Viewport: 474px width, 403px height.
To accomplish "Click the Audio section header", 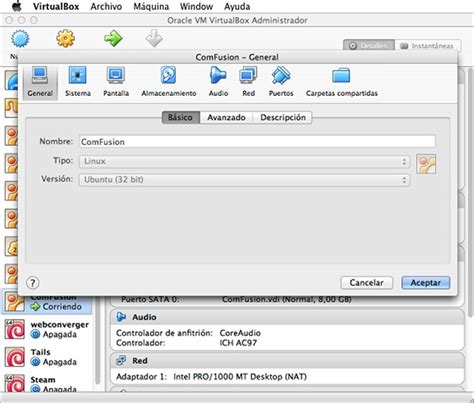I will pos(287,317).
